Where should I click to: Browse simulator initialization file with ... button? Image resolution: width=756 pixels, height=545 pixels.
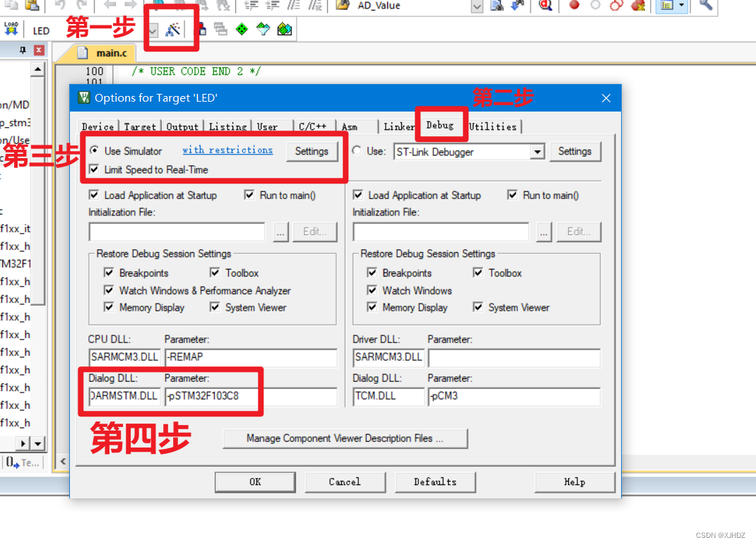pos(280,232)
